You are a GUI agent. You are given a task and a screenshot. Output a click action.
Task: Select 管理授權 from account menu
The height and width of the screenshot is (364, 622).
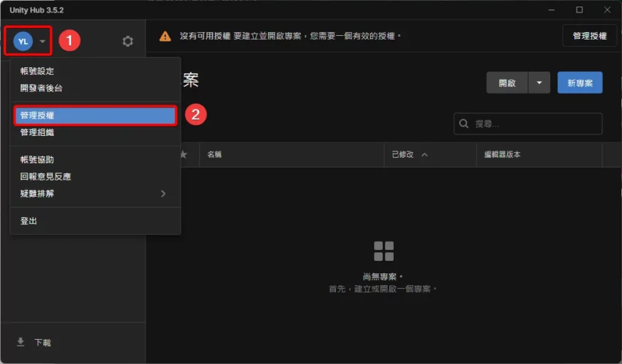pyautogui.click(x=95, y=115)
